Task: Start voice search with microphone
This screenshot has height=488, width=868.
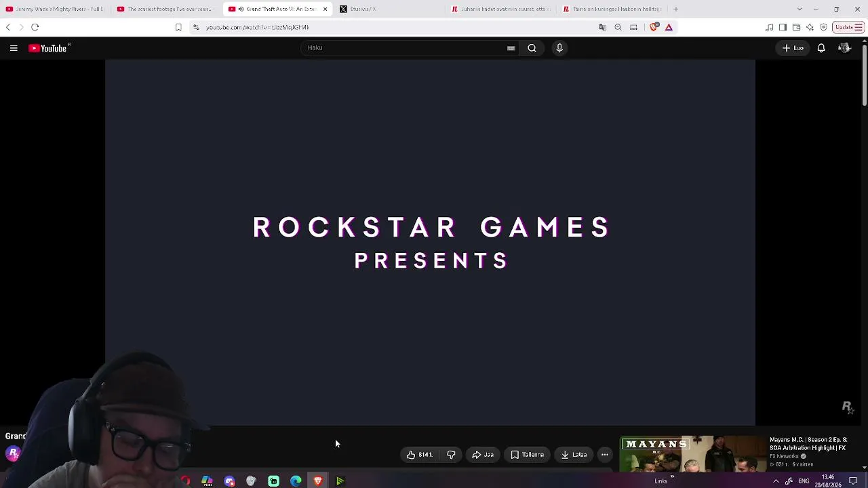Action: point(559,48)
